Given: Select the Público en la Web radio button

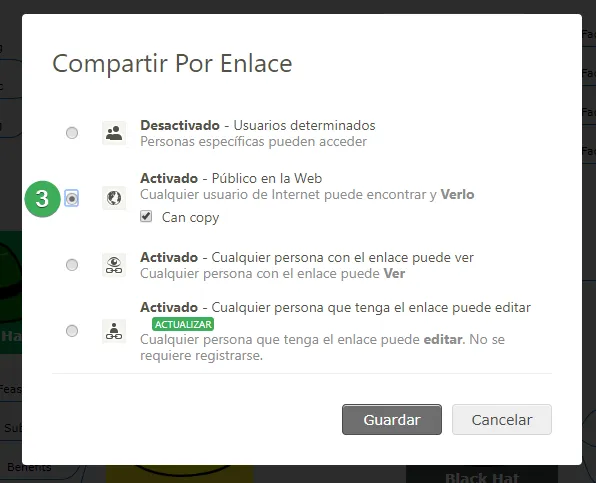Looking at the screenshot, I should pyautogui.click(x=72, y=198).
